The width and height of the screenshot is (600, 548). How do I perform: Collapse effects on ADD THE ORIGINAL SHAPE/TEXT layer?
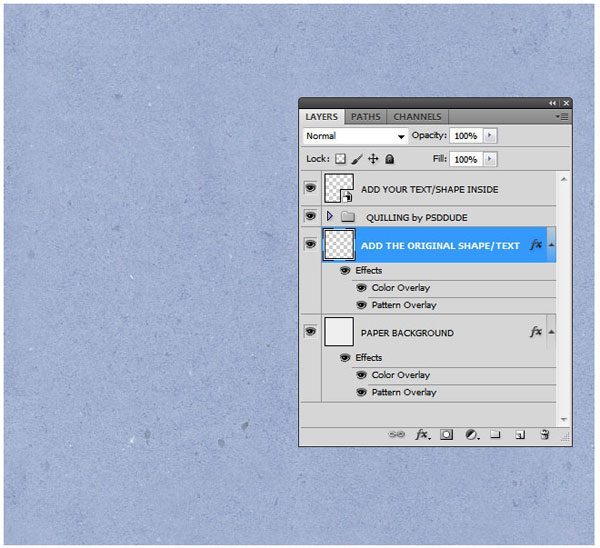click(551, 245)
